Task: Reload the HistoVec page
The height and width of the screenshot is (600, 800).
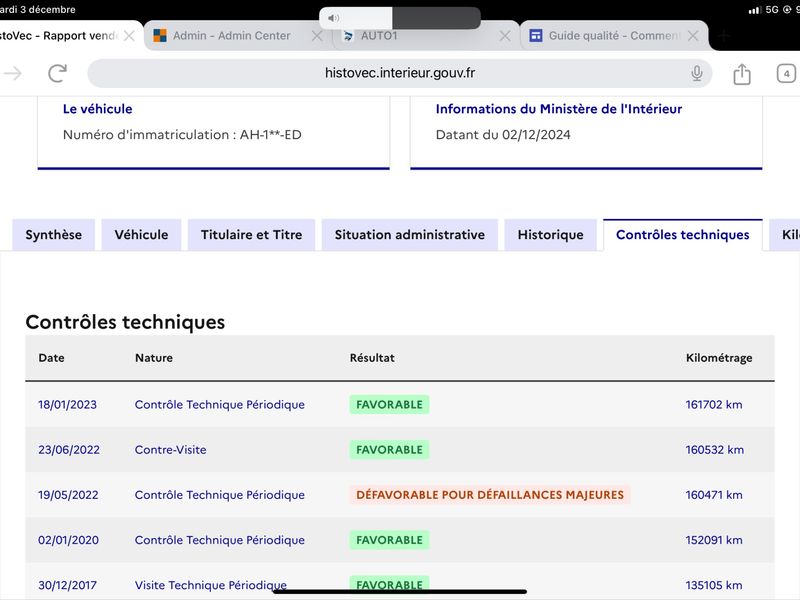Action: pyautogui.click(x=58, y=73)
